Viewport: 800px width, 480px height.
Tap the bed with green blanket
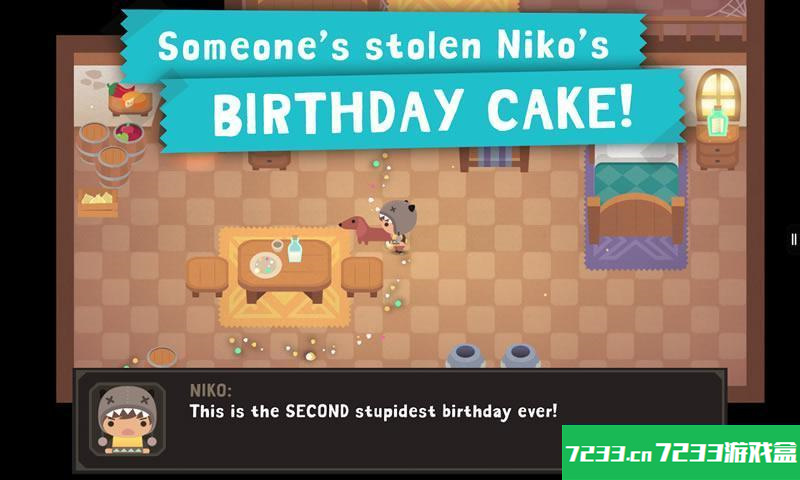tap(636, 196)
